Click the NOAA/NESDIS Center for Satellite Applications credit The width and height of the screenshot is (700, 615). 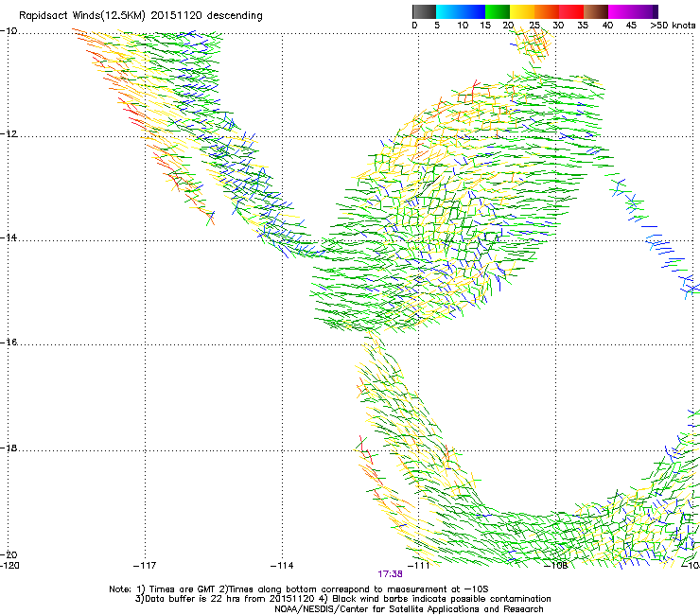(409, 609)
